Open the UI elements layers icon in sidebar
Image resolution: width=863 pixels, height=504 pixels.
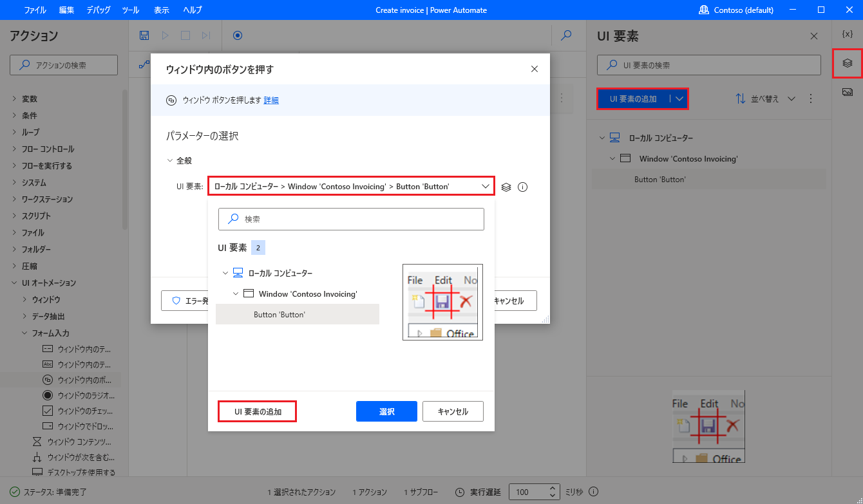848,63
